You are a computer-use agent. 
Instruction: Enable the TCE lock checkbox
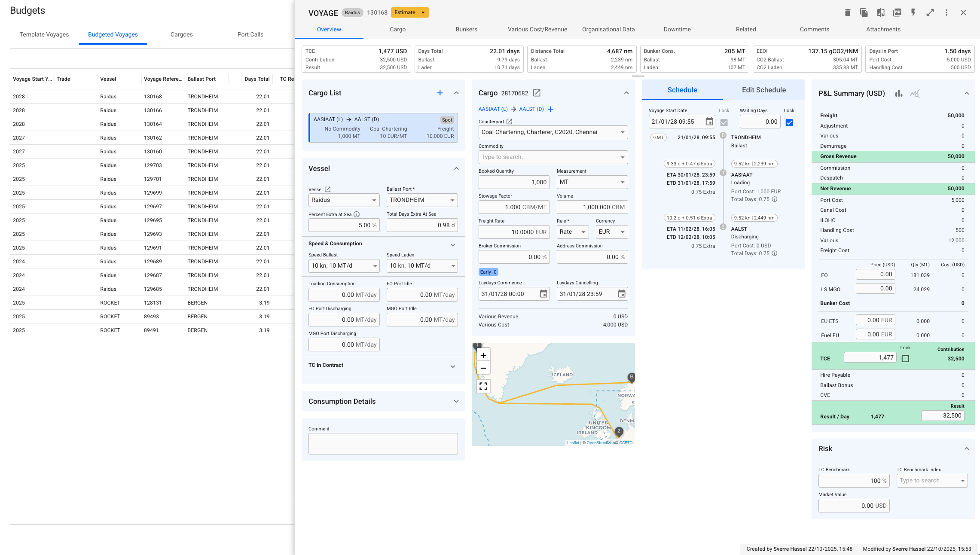pos(905,358)
